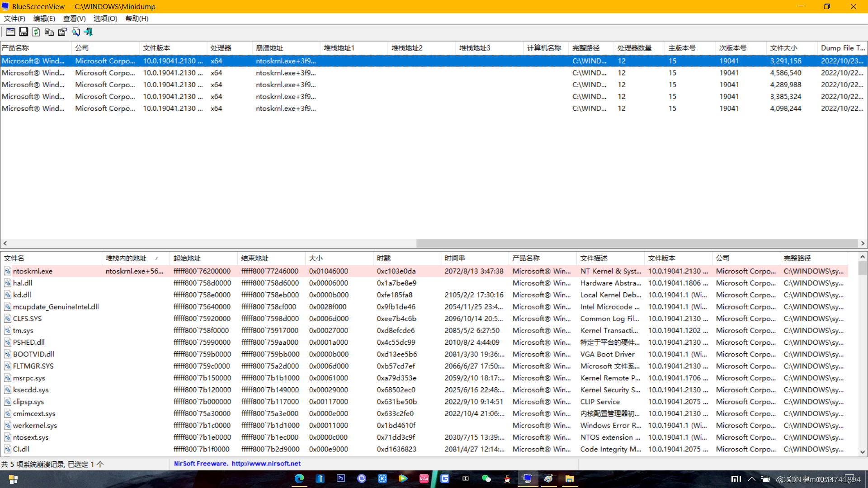The height and width of the screenshot is (488, 868).
Task: Click the Save Selected Items floppy icon
Action: pos(24,32)
